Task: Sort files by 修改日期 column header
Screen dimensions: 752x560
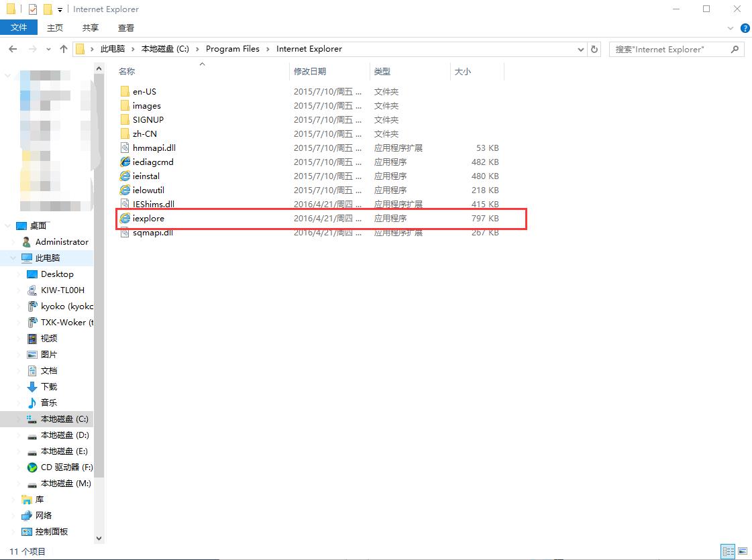Action: point(310,71)
